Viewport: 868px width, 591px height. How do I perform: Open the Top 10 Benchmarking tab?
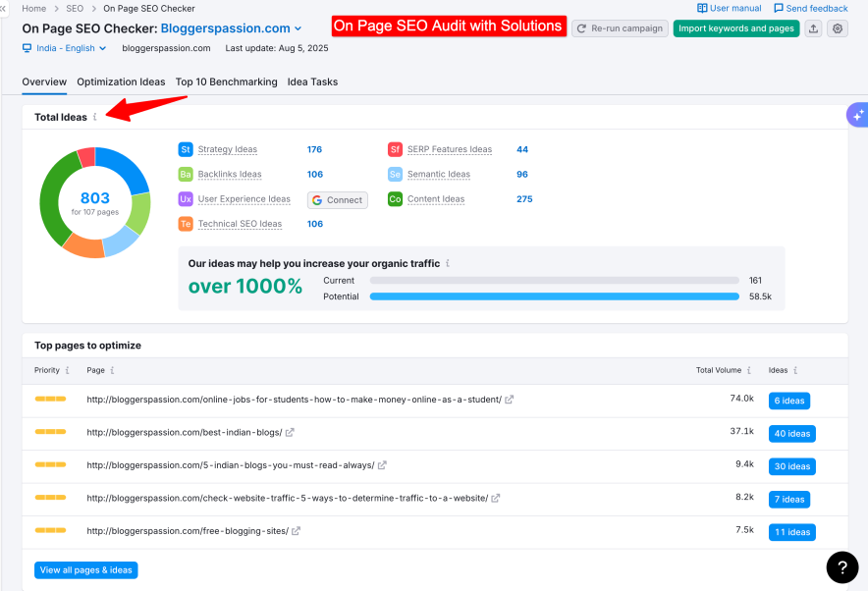(227, 82)
